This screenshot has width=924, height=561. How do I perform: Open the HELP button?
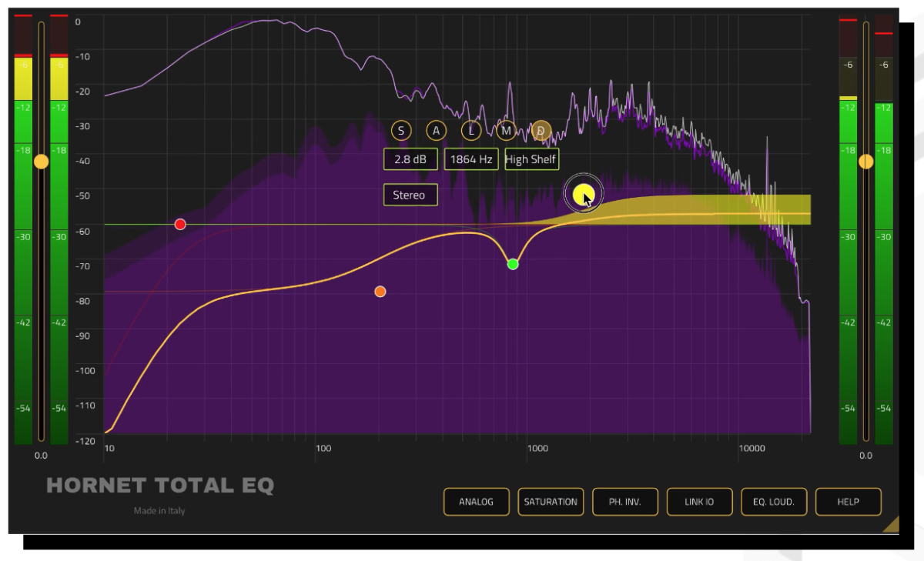[x=848, y=502]
